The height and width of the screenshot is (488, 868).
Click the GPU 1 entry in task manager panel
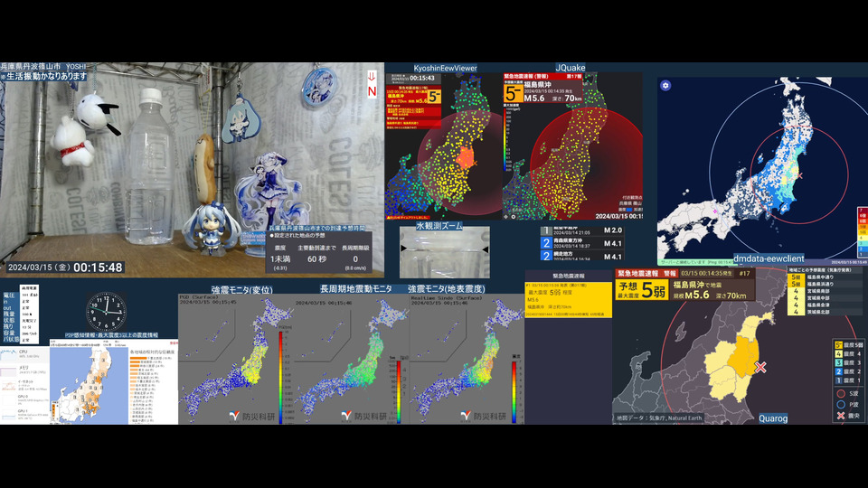[24, 415]
